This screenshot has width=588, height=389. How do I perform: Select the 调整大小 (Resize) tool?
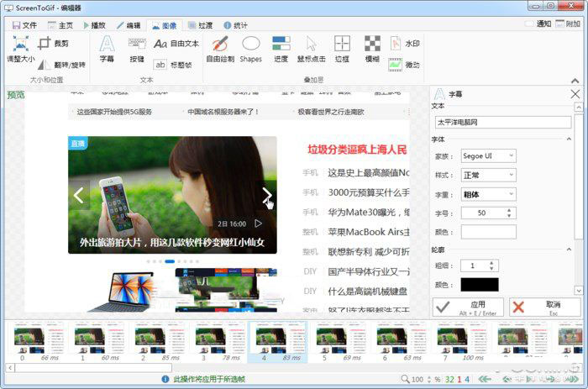pos(21,49)
